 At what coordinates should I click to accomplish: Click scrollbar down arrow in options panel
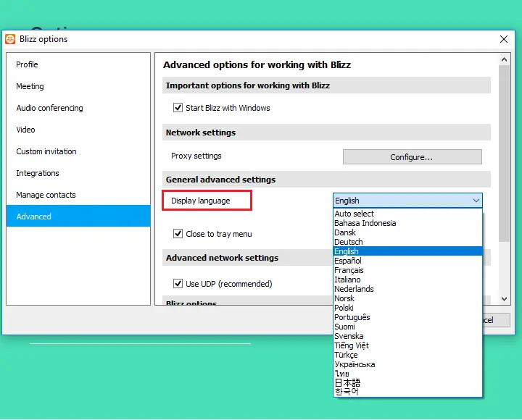pyautogui.click(x=504, y=299)
